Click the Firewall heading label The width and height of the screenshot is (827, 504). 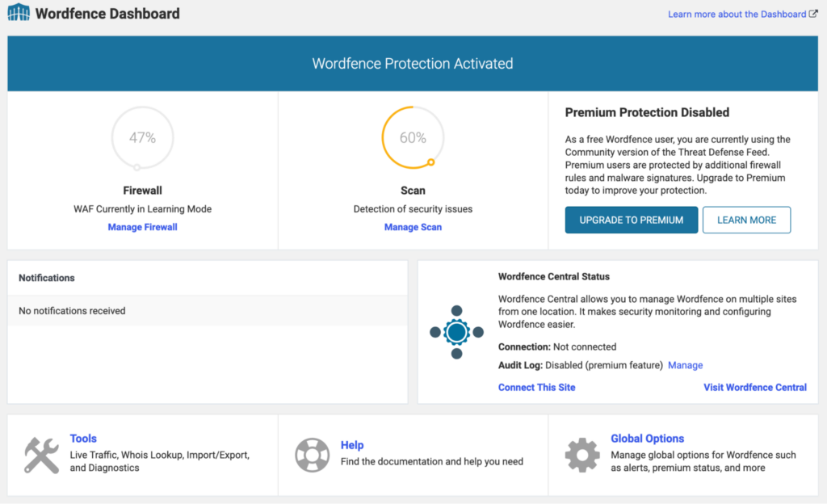click(142, 191)
